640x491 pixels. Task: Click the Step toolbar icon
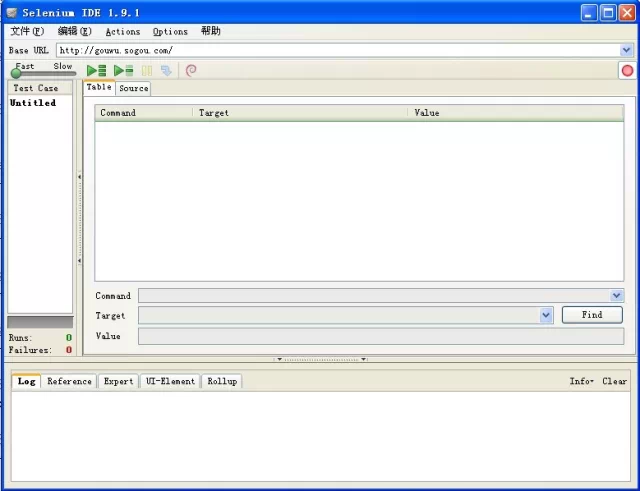(166, 71)
